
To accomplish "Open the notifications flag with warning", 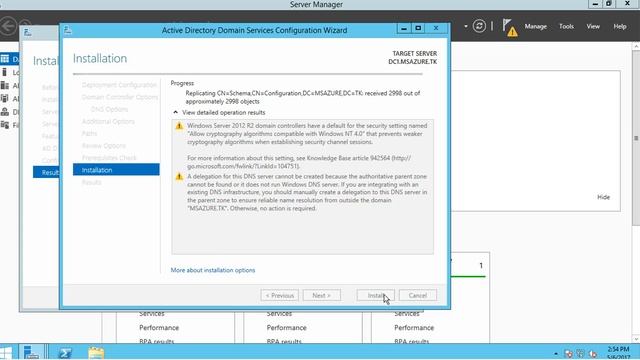I will [509, 28].
